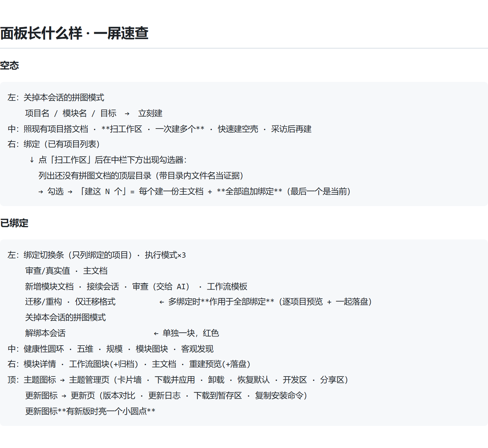The width and height of the screenshot is (488, 448).
Task: Click the text 新增模块文档
Action: 49,286
